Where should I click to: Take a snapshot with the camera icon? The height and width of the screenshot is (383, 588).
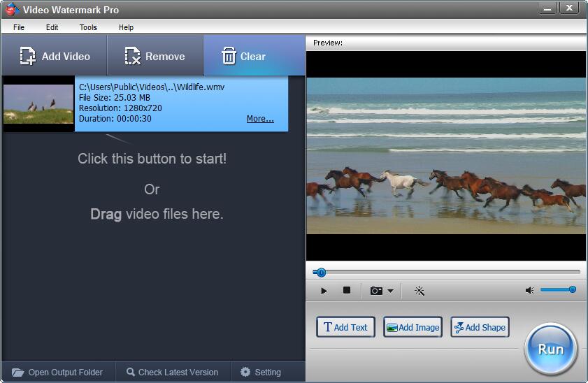[x=376, y=291]
